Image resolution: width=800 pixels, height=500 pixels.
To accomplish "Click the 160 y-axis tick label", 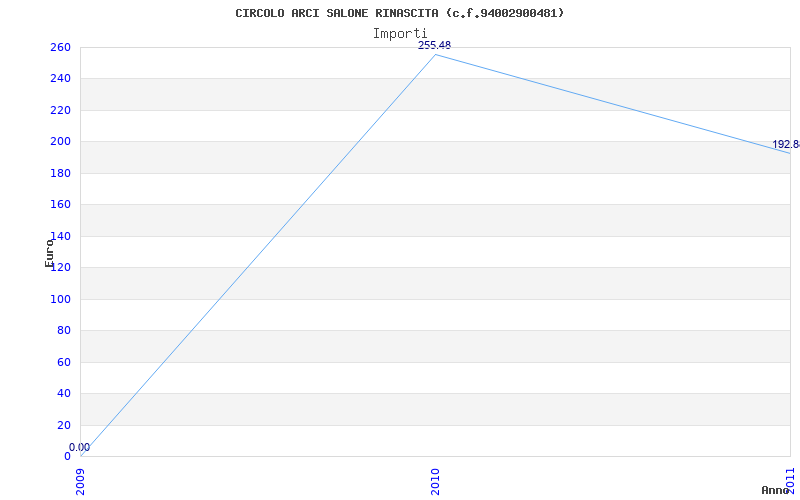I will (x=60, y=205).
